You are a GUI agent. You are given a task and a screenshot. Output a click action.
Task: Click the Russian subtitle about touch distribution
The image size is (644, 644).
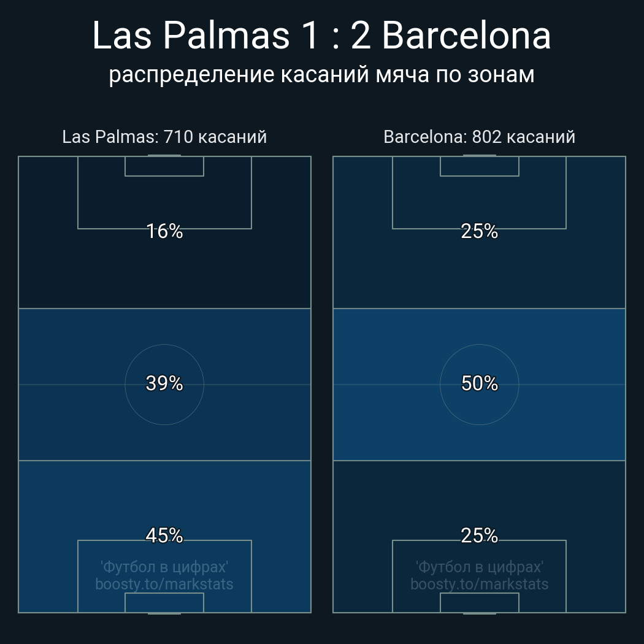coord(321,74)
